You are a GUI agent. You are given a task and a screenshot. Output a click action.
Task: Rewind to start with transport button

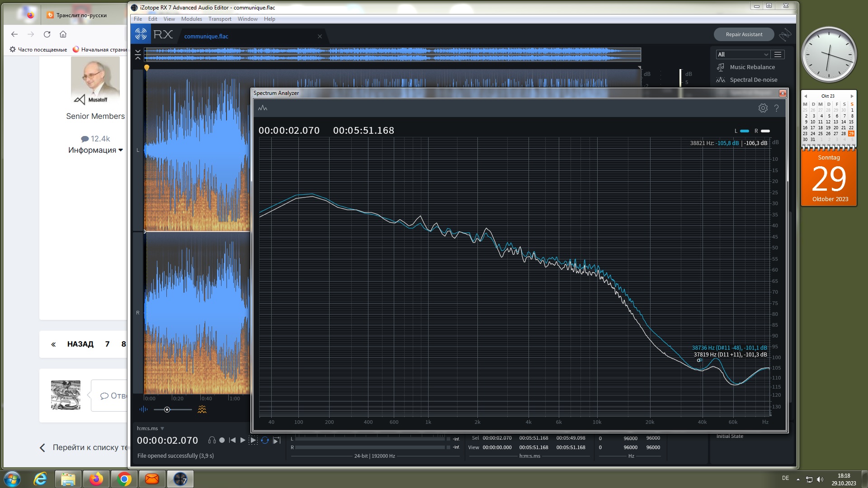pos(232,440)
